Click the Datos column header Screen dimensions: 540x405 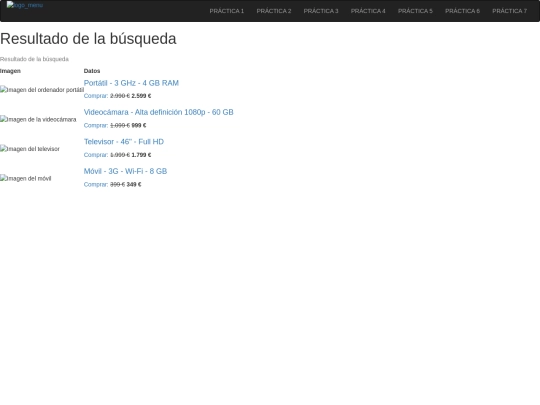pyautogui.click(x=92, y=71)
